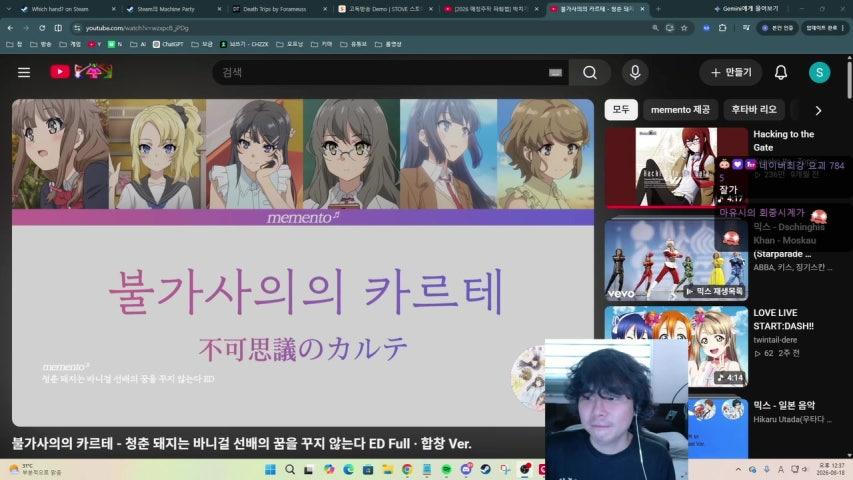Screen dimensions: 853x480
Task: Click the magnifier search button beside the search box
Action: tap(590, 72)
